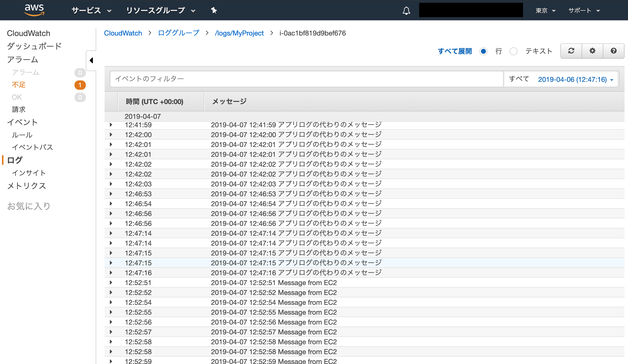Select the 不足 alarm state entry
This screenshot has width=628, height=364.
[x=19, y=85]
